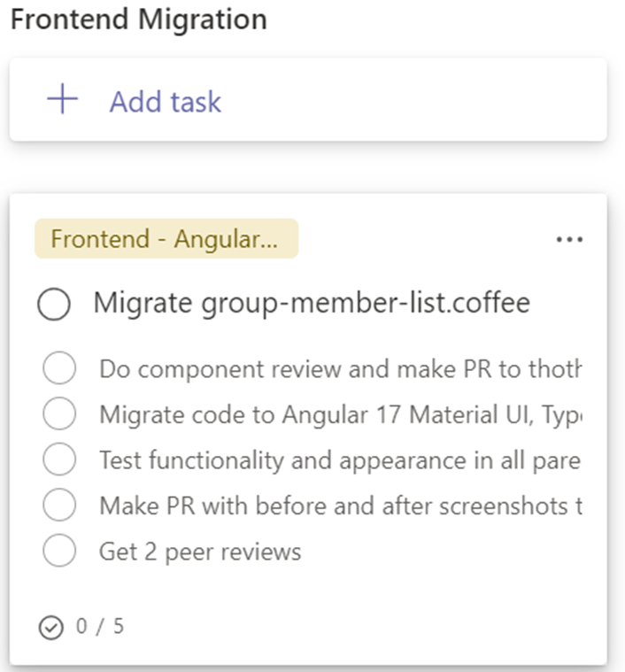Click the Add task label text
This screenshot has width=625, height=672.
pos(166,102)
